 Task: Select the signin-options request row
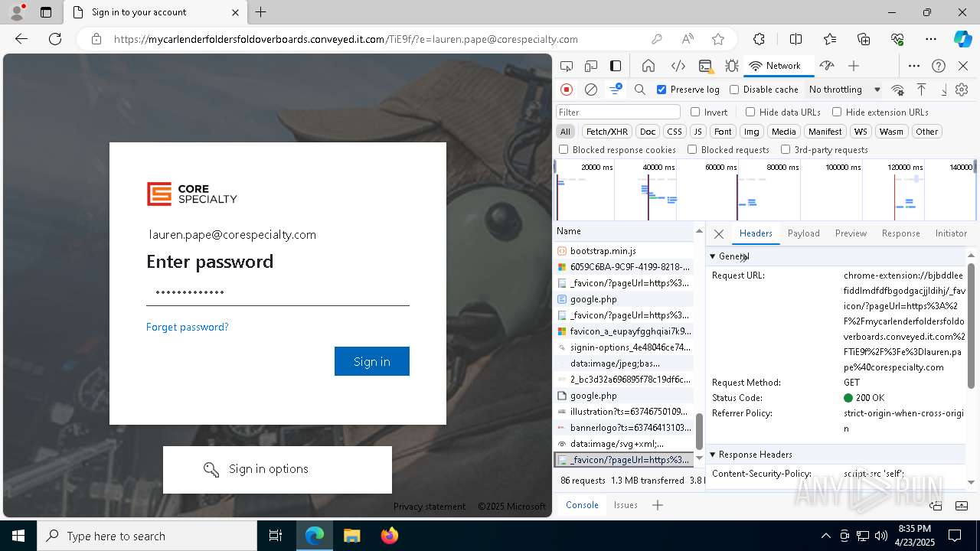(624, 347)
